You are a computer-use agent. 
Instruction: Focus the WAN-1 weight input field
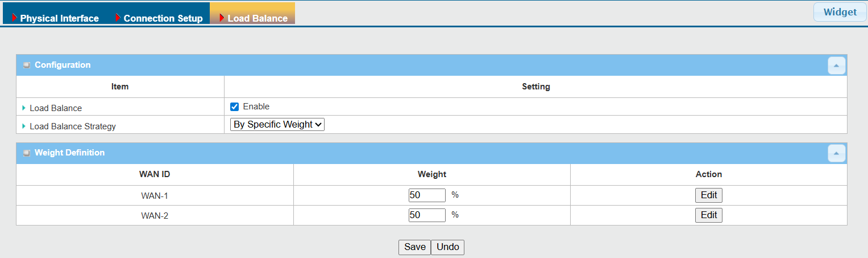[x=426, y=195]
